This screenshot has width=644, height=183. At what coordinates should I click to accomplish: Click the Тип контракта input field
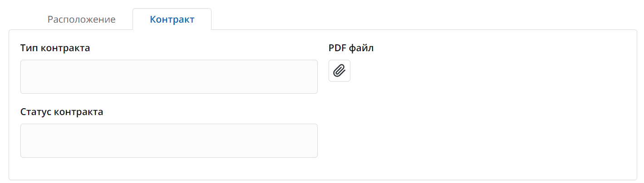pyautogui.click(x=169, y=77)
